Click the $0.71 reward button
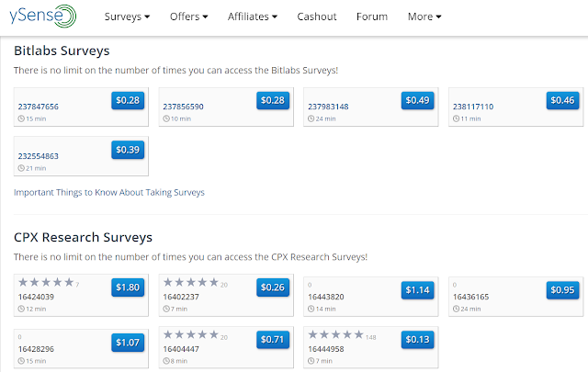This screenshot has height=372, width=588. pos(273,339)
